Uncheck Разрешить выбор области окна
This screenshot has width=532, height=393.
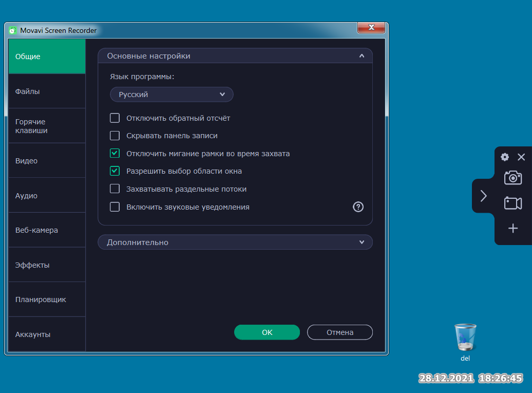tap(115, 171)
